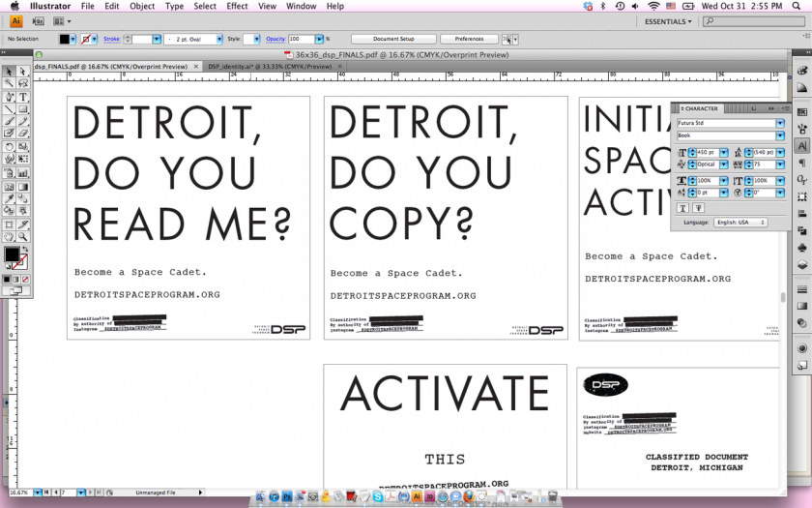The width and height of the screenshot is (812, 508).
Task: Open the Optical kerning dropdown
Action: (x=724, y=164)
